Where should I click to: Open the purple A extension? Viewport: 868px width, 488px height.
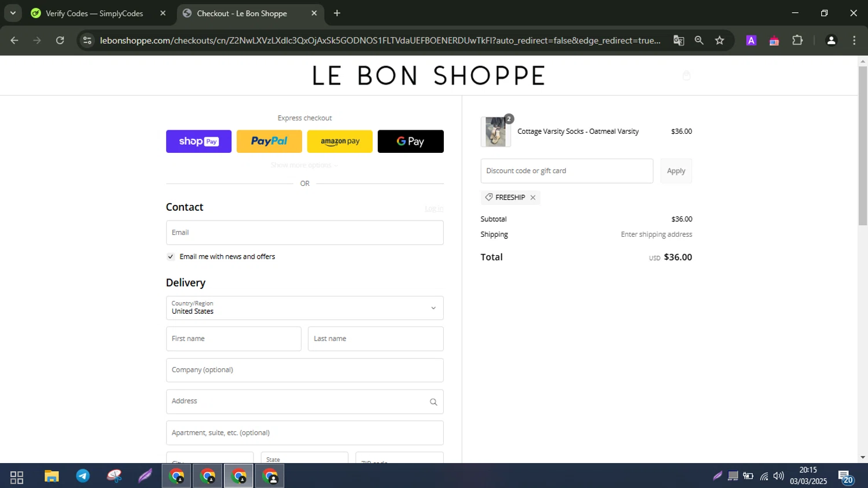point(751,41)
